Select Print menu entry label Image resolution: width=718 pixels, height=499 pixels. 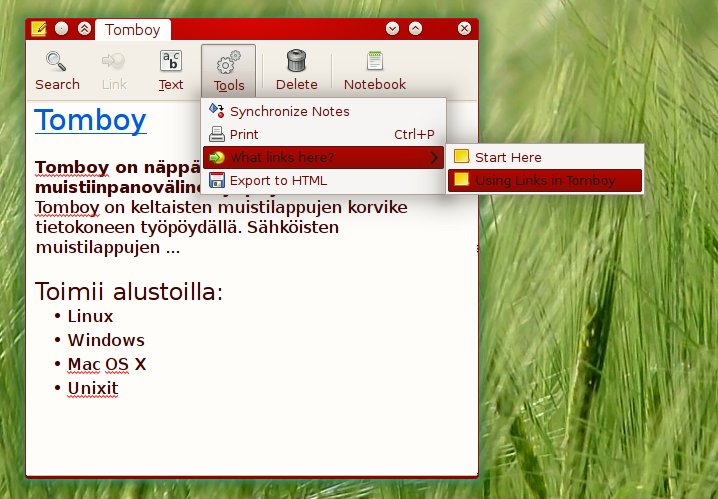(x=244, y=134)
